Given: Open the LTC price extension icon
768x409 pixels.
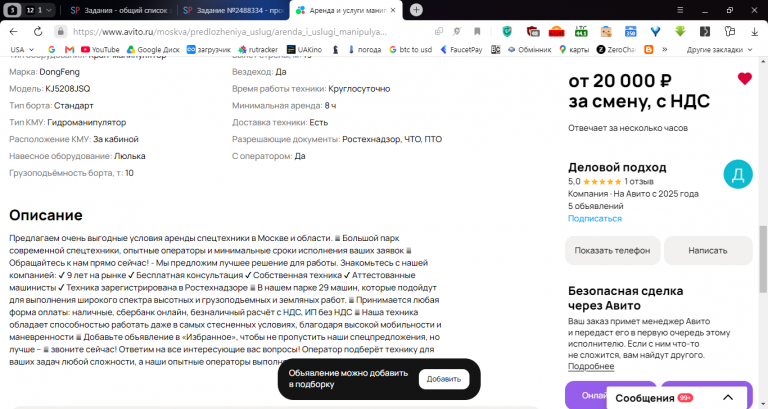Looking at the screenshot, I should 581,31.
